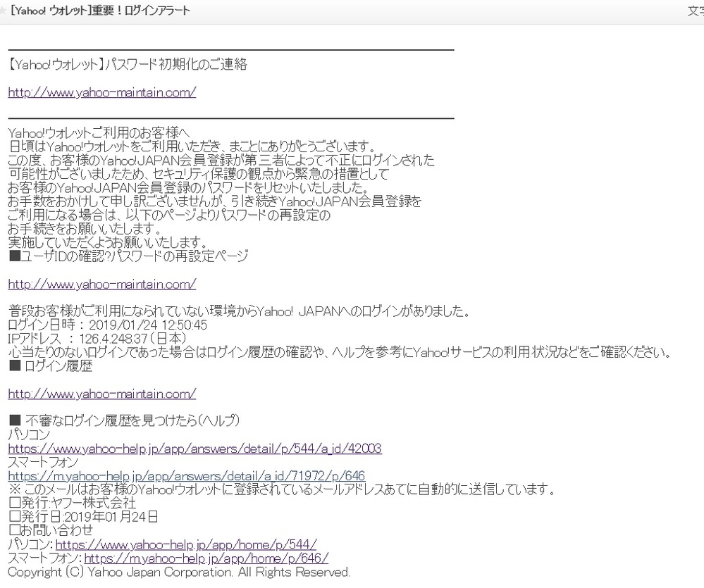Click the line 'お手続きをお願いいたします。'
This screenshot has width=704, height=588.
click(x=85, y=229)
